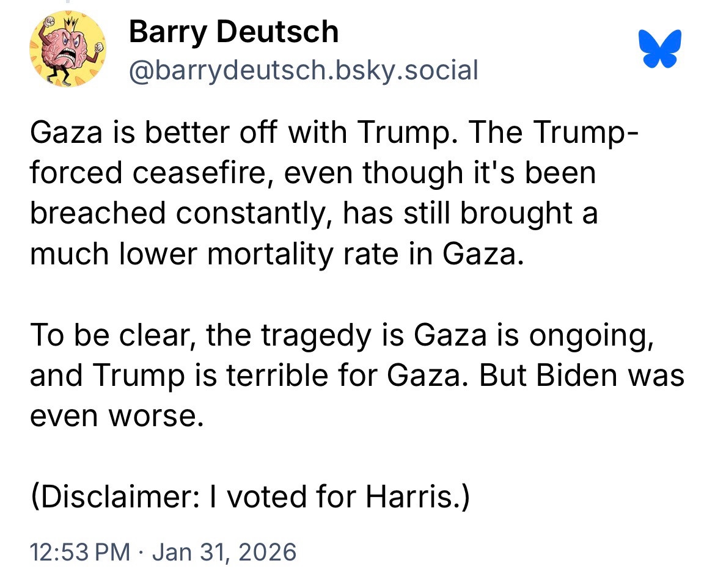Click the Bluesky butterfly logo
715x588 pixels.
[660, 48]
